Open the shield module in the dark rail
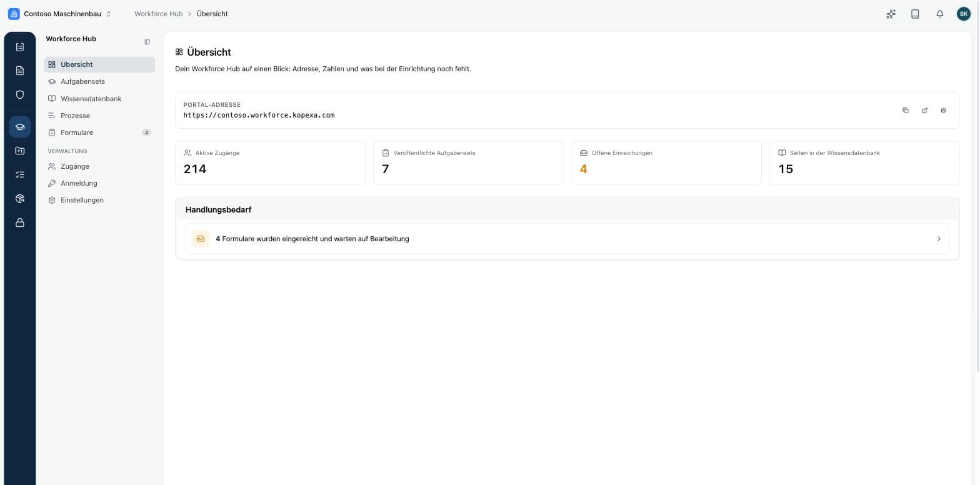Image resolution: width=980 pixels, height=485 pixels. tap(20, 94)
